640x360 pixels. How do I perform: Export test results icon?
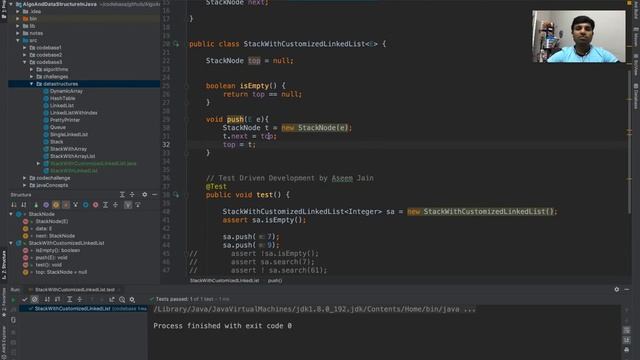[112, 300]
